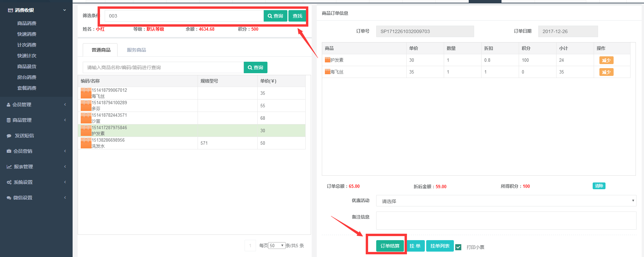The height and width of the screenshot is (257, 644).
Task: Expand the 报表管理 menu arrow
Action: pyautogui.click(x=65, y=167)
